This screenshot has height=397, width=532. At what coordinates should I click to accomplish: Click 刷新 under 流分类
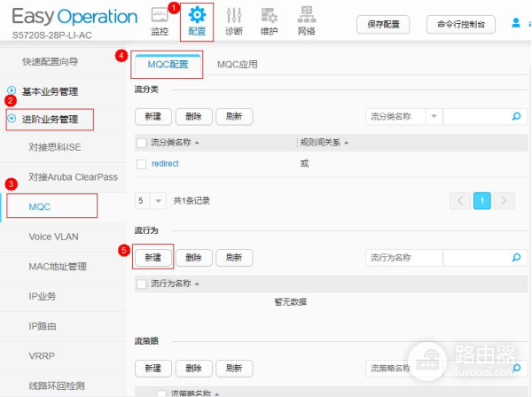[x=234, y=117]
